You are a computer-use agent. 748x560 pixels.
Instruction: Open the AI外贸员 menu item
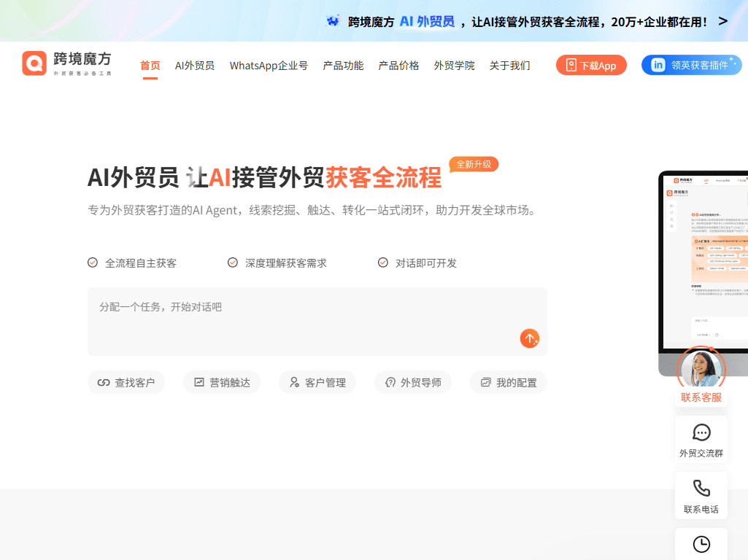click(x=195, y=66)
